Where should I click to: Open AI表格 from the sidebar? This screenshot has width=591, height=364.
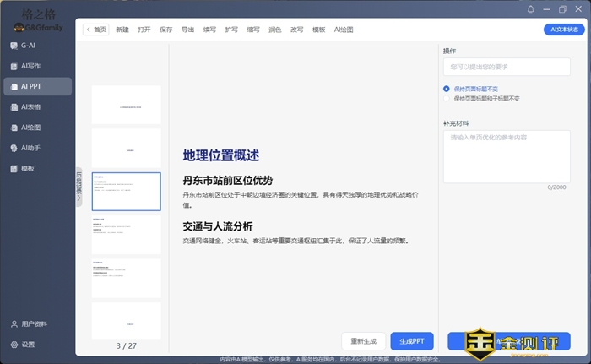pyautogui.click(x=30, y=107)
